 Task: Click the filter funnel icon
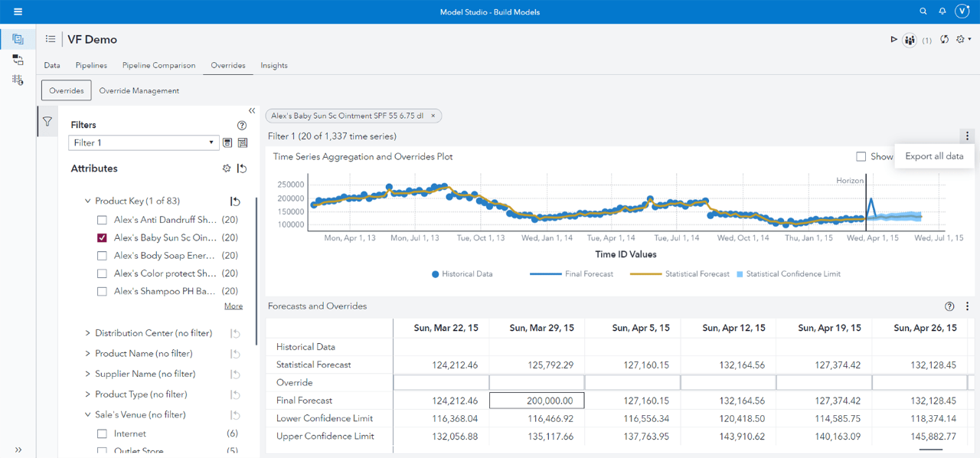click(47, 122)
